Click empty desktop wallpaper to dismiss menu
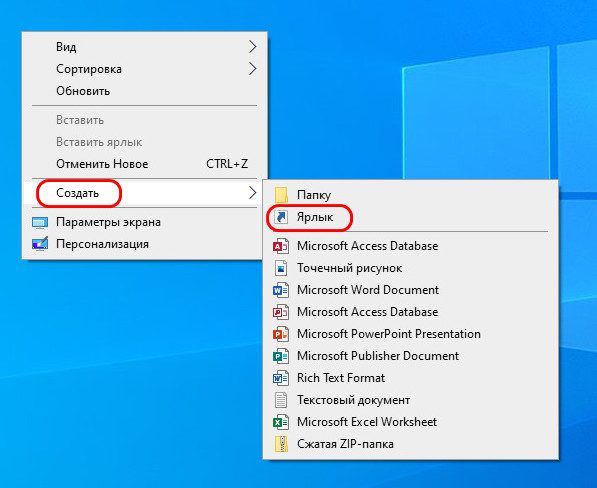 114,362
